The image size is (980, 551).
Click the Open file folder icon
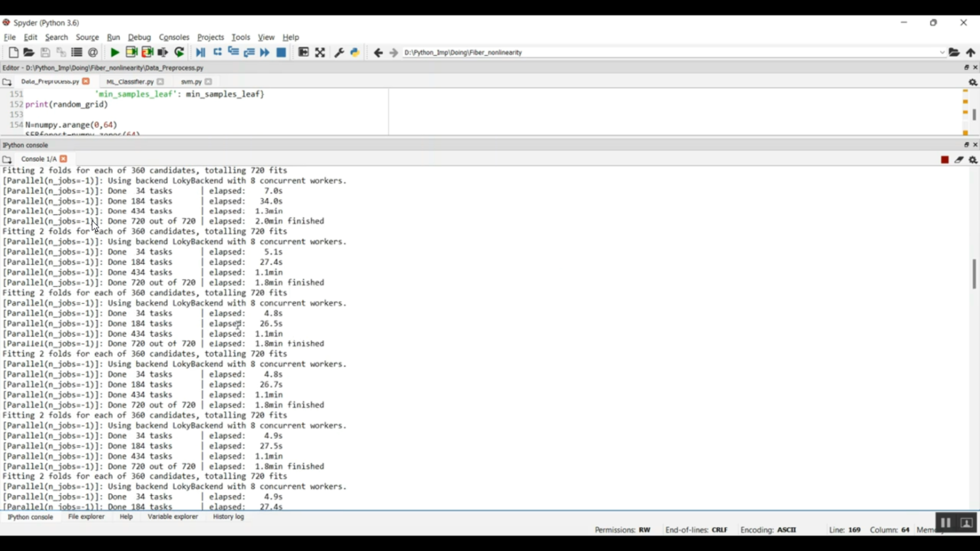tap(29, 52)
